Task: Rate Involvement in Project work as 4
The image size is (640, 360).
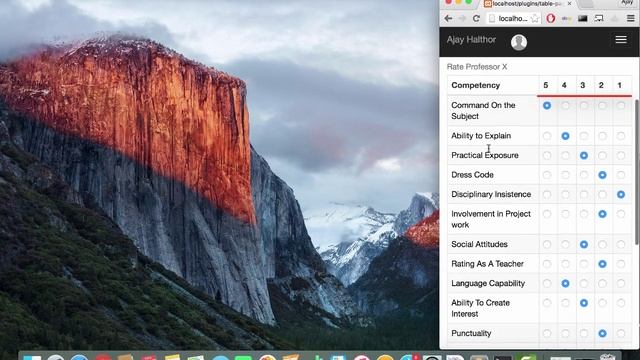Action: (x=565, y=214)
